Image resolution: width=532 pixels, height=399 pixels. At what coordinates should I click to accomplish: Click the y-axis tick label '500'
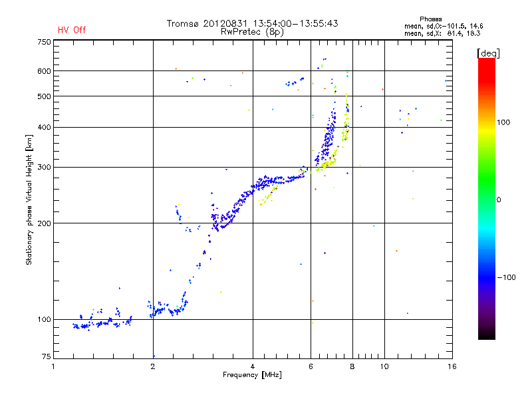(44, 96)
